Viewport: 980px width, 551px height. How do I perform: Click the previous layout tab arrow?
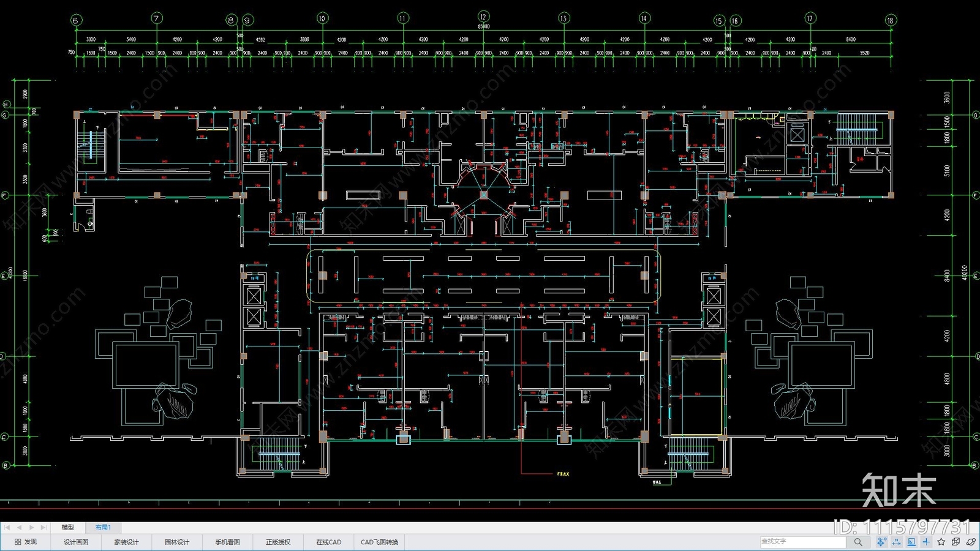[19, 527]
